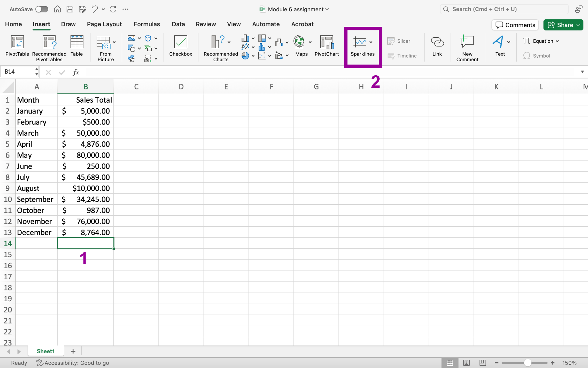Image resolution: width=588 pixels, height=368 pixels.
Task: Click the Icons duck-and-leaf button
Action: 131,59
